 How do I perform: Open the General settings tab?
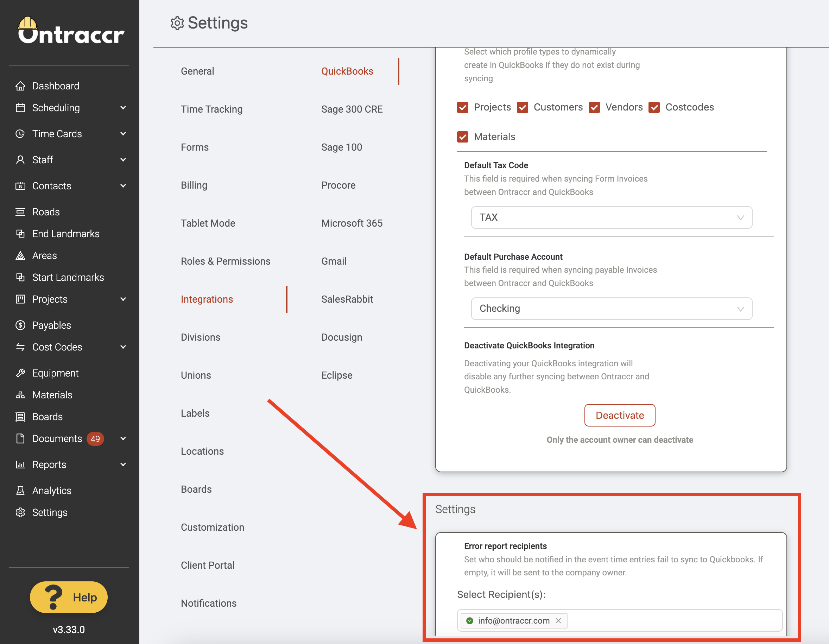(x=197, y=71)
